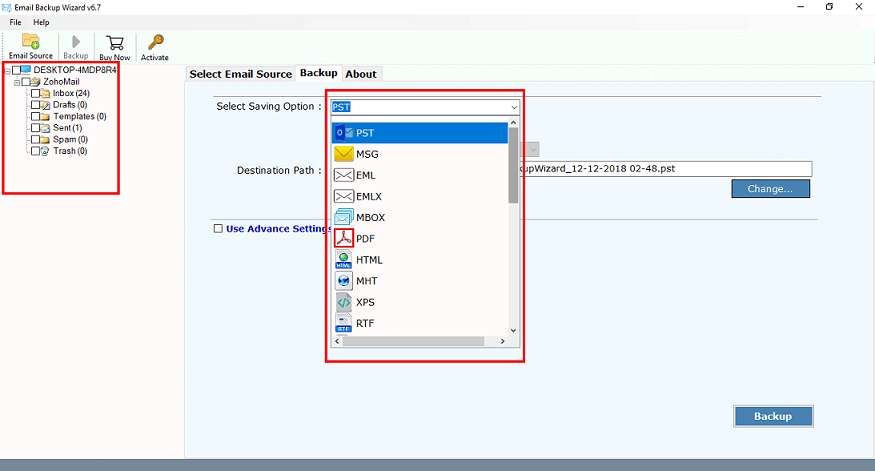Tick the Sent (1) folder checkbox
The image size is (875, 471).
coord(36,128)
